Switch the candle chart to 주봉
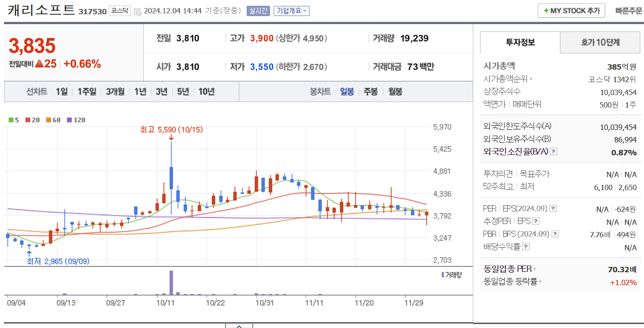 [370, 91]
